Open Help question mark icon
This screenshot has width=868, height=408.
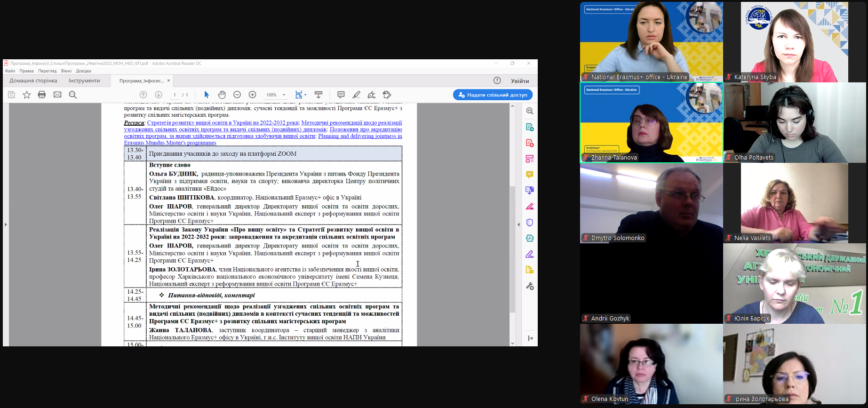[497, 80]
